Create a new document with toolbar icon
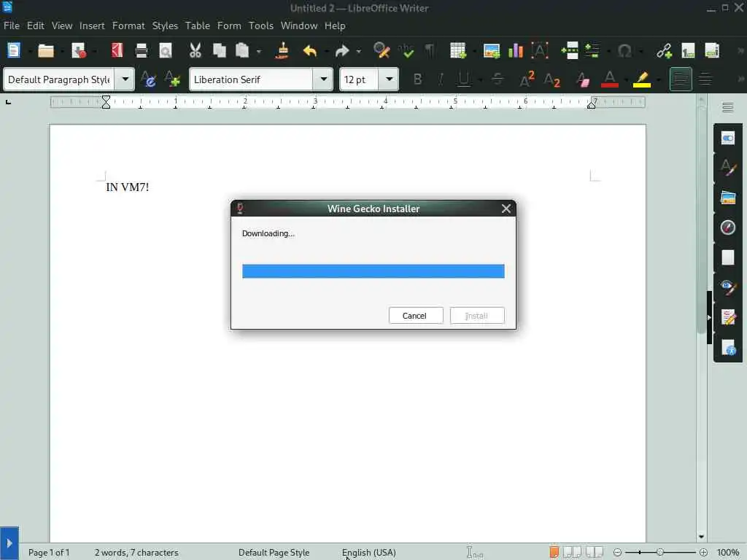This screenshot has height=560, width=747. point(14,50)
